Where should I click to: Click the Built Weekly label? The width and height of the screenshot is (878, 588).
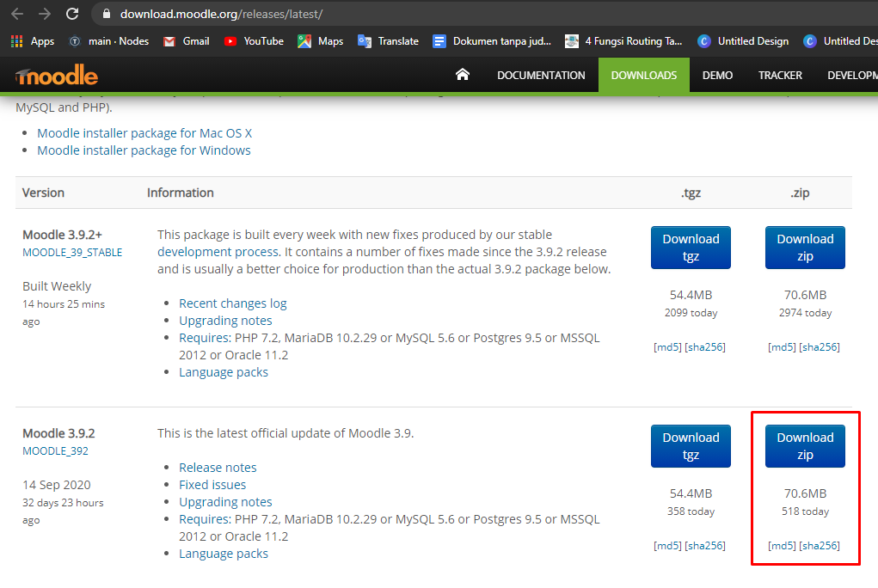(57, 286)
